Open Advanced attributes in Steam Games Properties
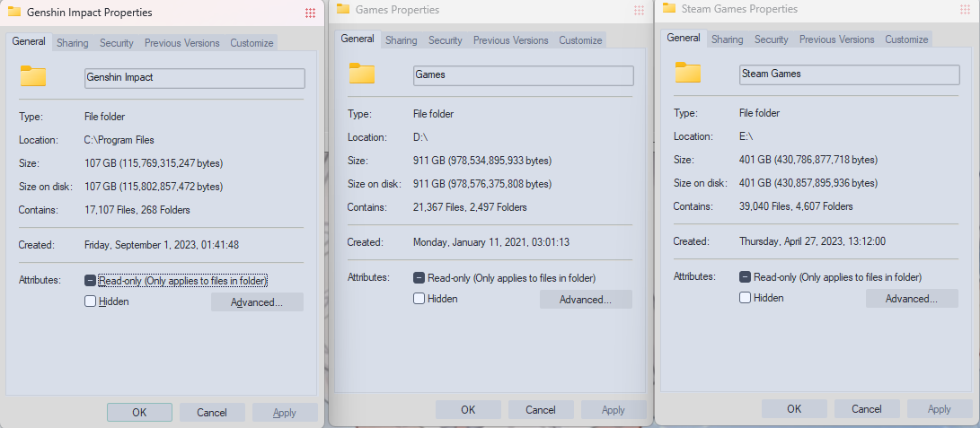The image size is (980, 428). pos(912,299)
